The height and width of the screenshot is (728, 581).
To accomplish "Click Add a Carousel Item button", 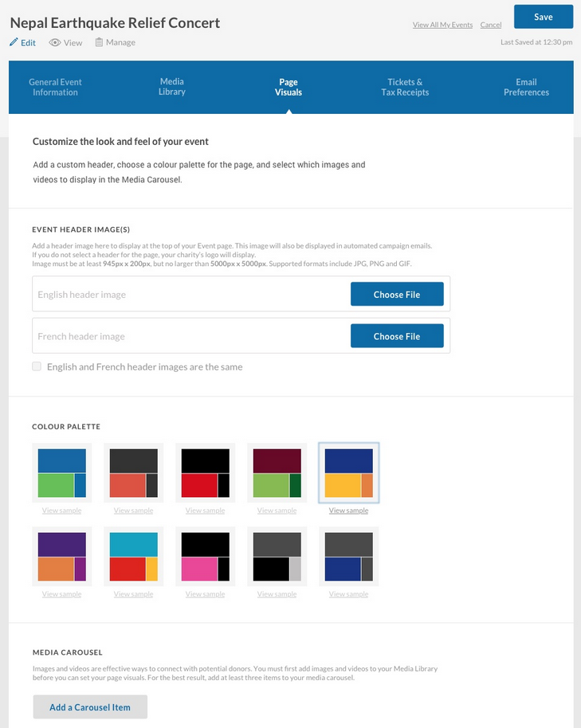I will (90, 707).
